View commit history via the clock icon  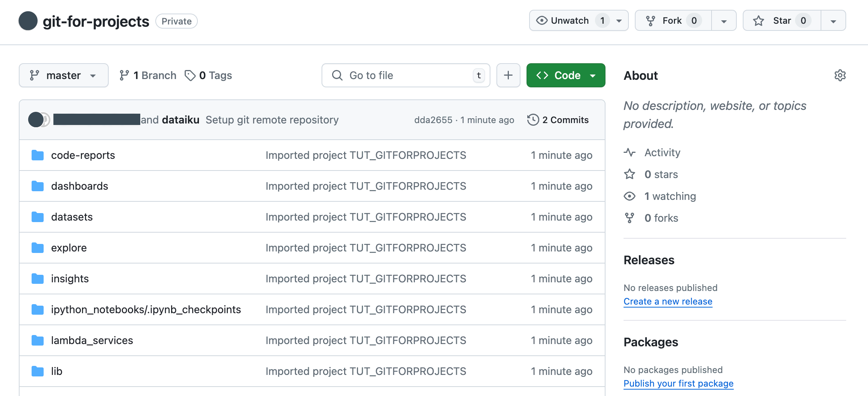coord(533,120)
